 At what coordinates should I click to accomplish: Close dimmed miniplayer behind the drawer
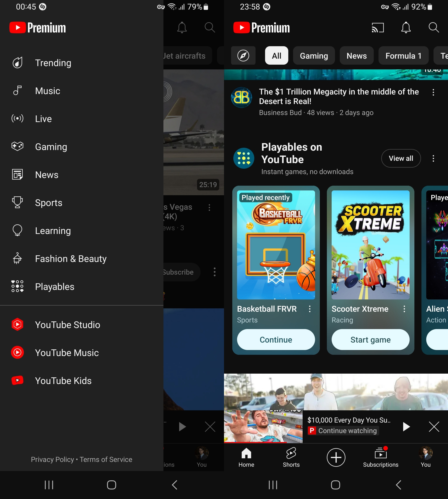(x=210, y=427)
